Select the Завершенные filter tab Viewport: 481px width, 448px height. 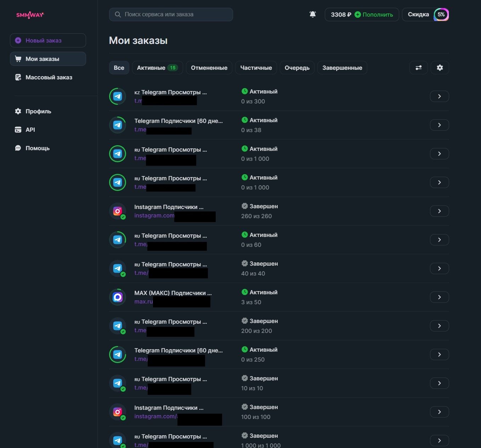(x=342, y=68)
